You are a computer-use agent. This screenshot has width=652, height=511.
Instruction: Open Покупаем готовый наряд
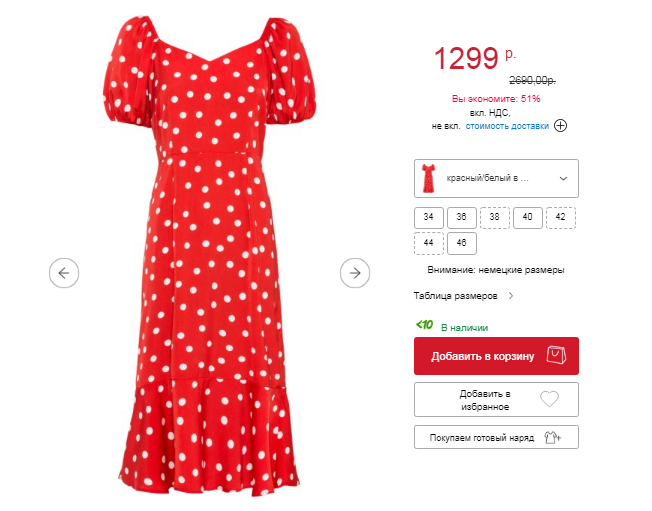point(496,437)
